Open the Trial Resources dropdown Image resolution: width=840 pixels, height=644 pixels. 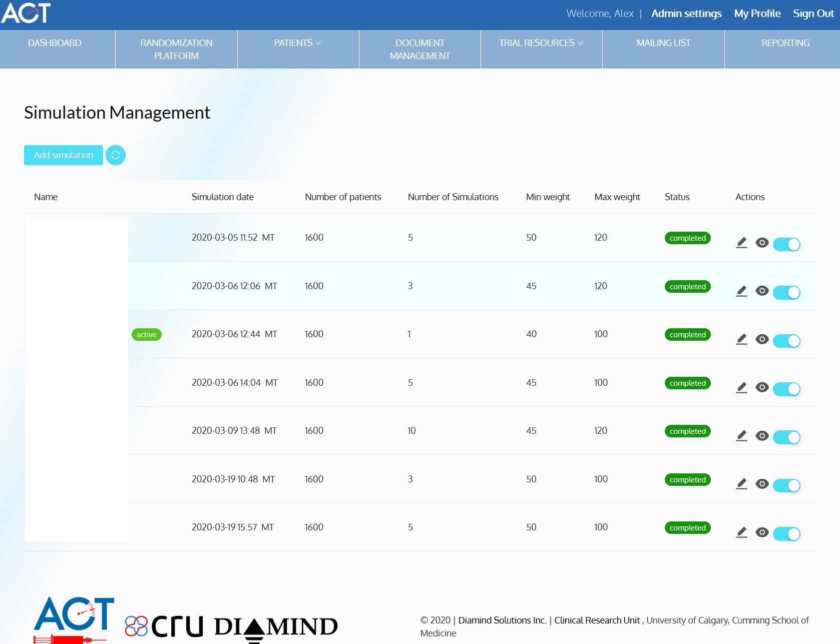click(x=541, y=43)
